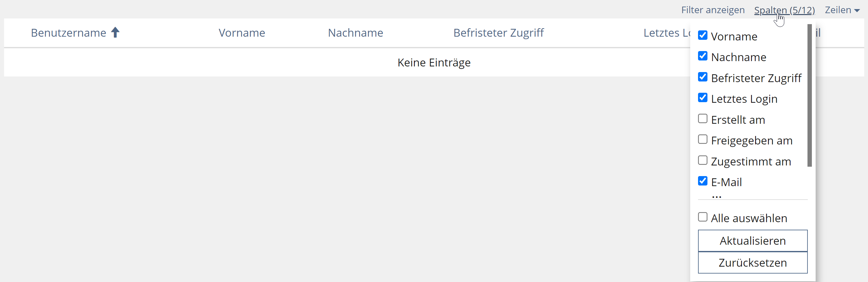Click the Filter anzeigen link
The height and width of the screenshot is (282, 868).
[713, 10]
